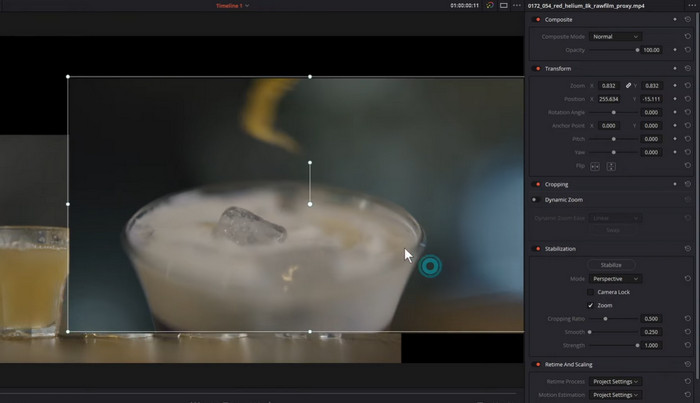Add keyframe for the Cropping section
Image resolution: width=700 pixels, height=403 pixels.
click(675, 184)
